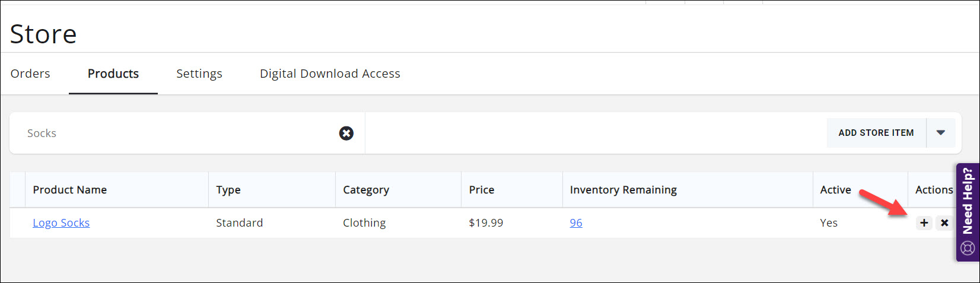Open the Logo Socks product link
Screen dimensions: 980x283
click(x=61, y=223)
